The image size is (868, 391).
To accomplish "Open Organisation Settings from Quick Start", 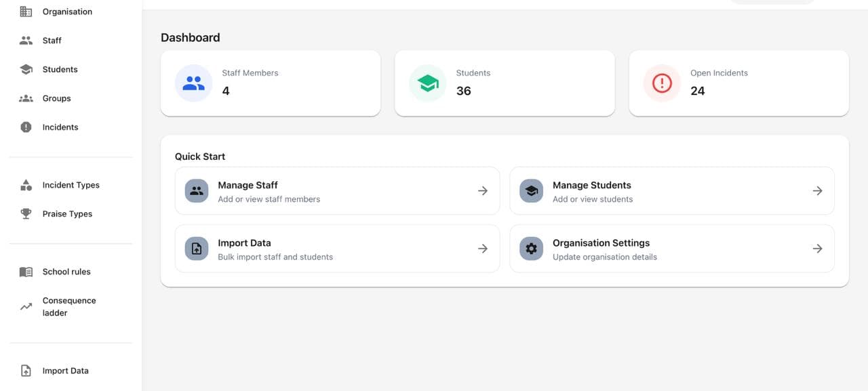I will 600,242.
